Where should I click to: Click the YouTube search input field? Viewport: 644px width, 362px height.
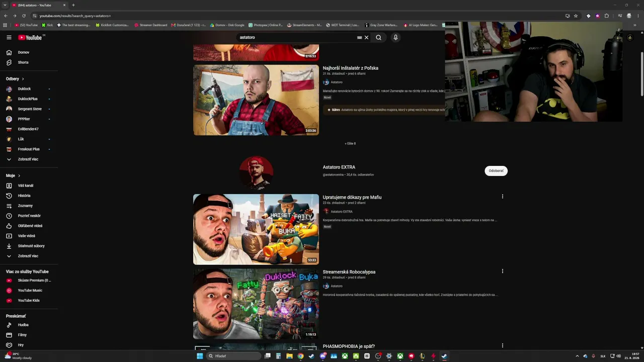[297, 37]
